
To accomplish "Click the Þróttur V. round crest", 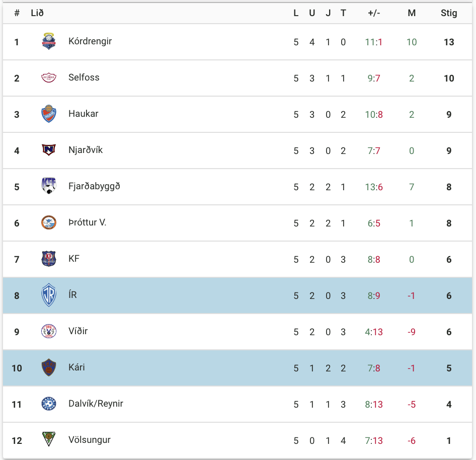I will click(49, 222).
